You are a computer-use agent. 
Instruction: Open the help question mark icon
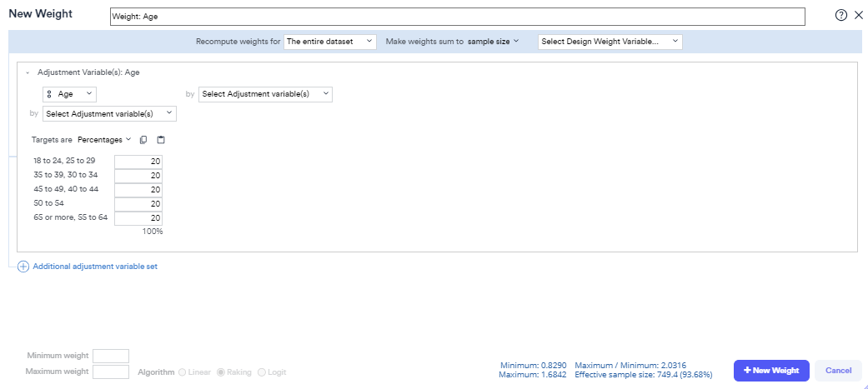(x=840, y=16)
